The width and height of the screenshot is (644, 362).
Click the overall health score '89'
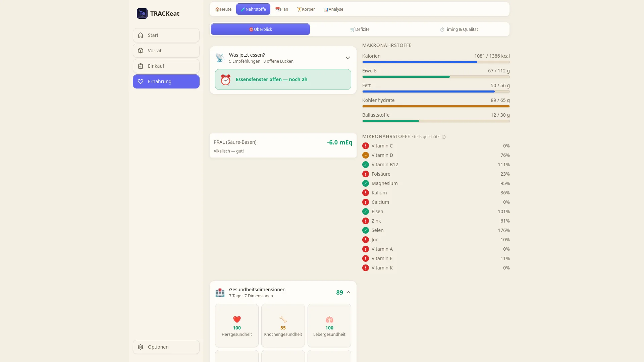coord(339,292)
